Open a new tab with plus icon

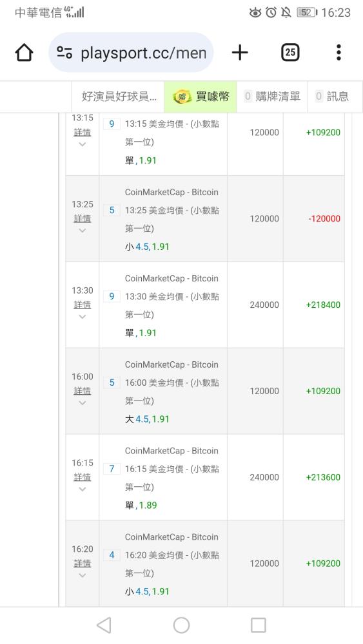click(240, 53)
